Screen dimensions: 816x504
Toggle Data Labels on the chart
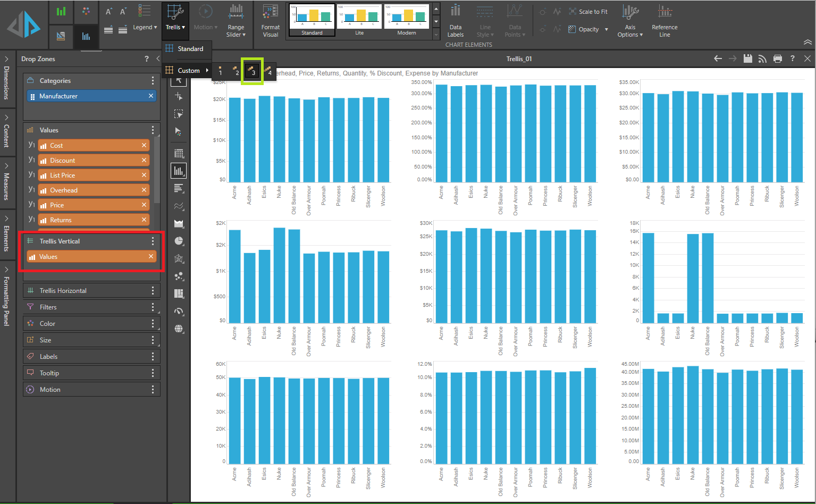click(456, 20)
